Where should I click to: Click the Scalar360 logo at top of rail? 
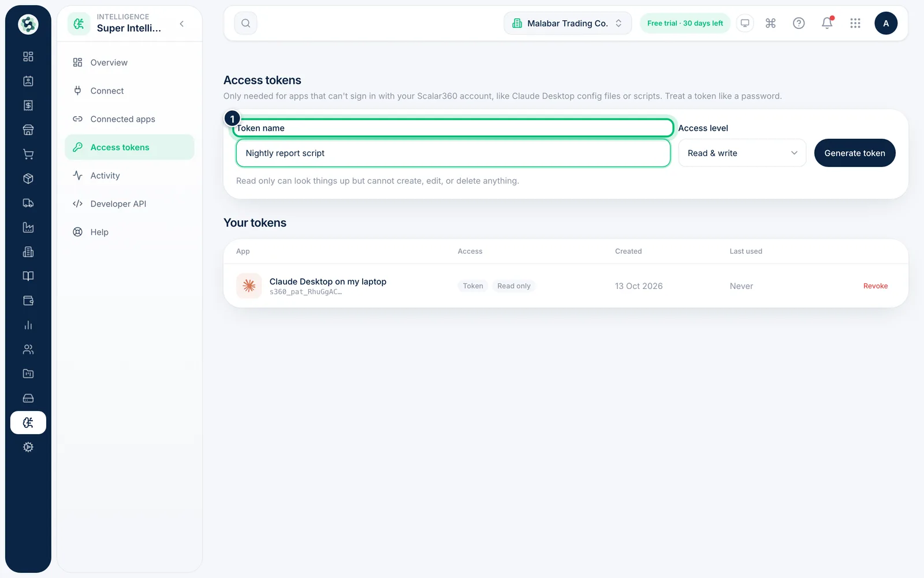[28, 24]
